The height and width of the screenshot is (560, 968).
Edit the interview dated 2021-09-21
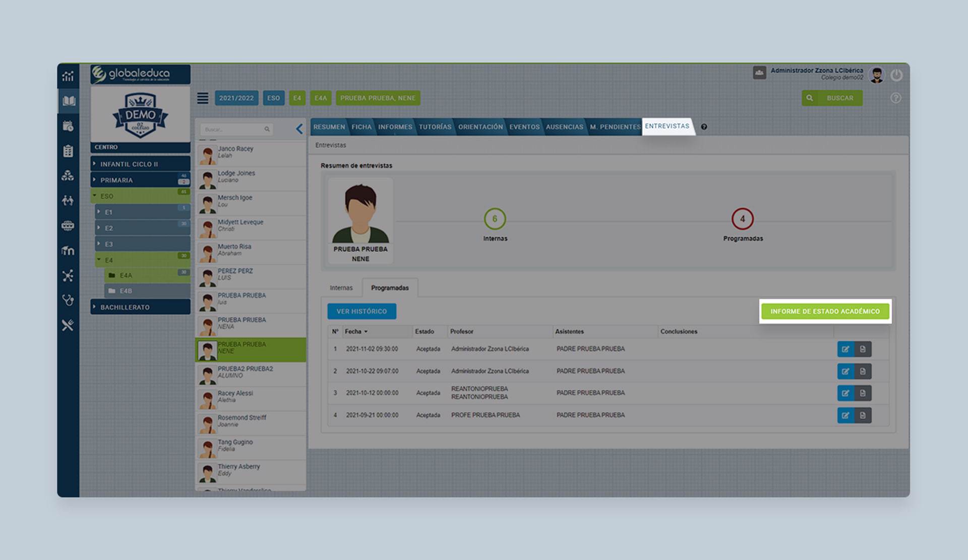(845, 415)
